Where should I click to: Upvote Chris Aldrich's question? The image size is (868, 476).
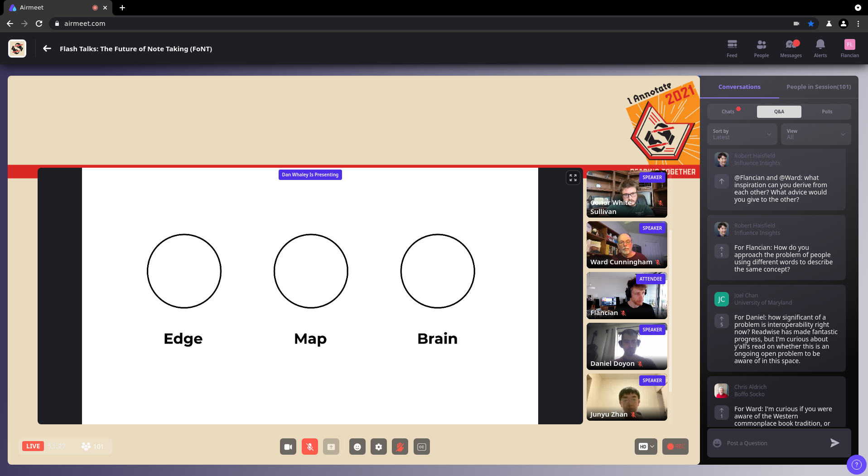click(x=722, y=413)
